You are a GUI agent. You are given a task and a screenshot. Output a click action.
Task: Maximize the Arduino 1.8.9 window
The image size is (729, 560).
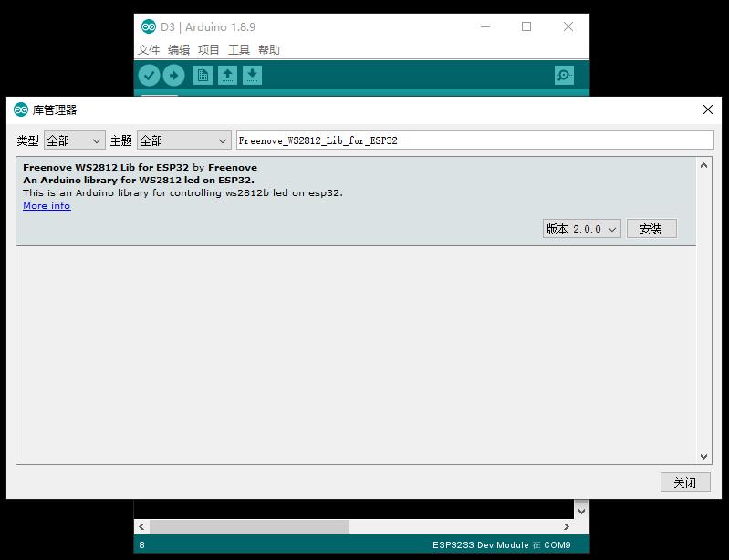point(526,26)
